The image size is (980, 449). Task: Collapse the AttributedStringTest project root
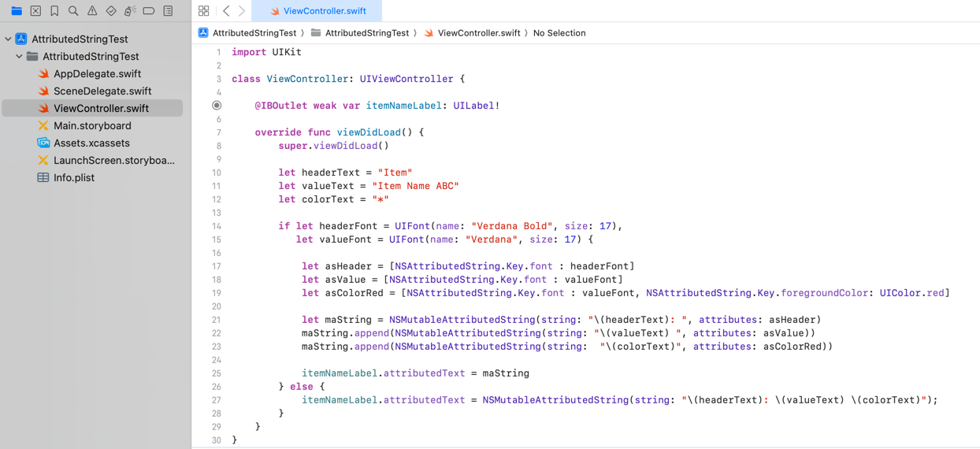9,39
